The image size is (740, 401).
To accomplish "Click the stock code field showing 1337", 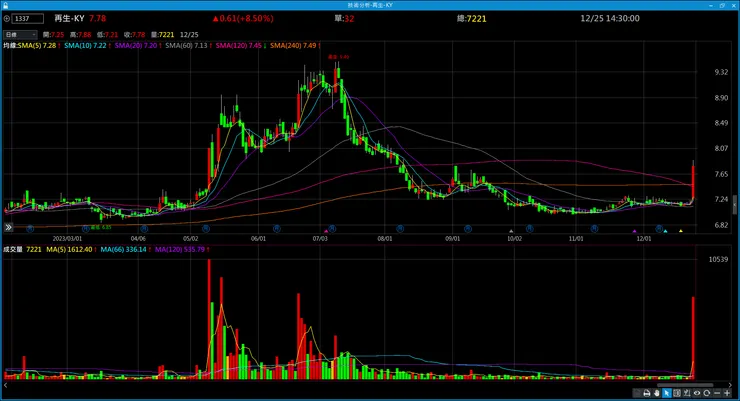I will tap(28, 19).
